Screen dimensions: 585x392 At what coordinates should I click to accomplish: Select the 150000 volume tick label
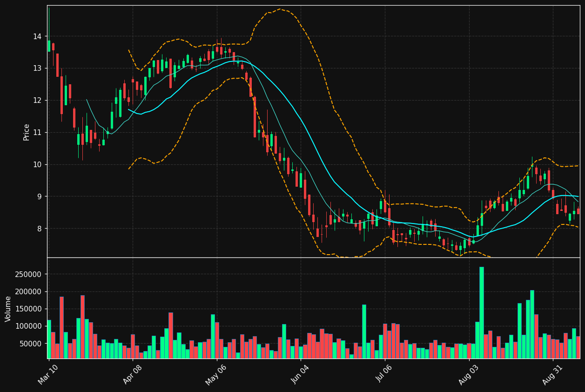29,309
